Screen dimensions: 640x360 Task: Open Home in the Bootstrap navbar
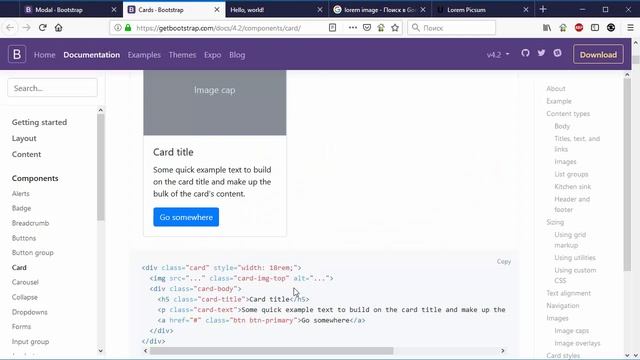click(x=44, y=55)
